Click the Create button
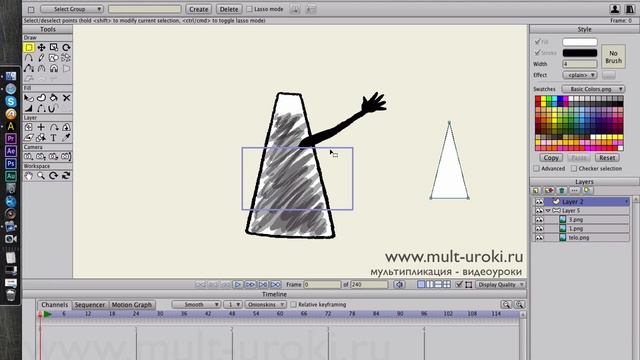640x360 pixels. tap(198, 9)
